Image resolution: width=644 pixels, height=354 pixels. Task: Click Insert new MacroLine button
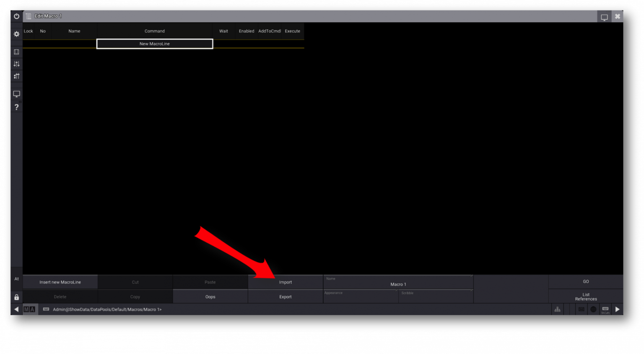pyautogui.click(x=60, y=282)
